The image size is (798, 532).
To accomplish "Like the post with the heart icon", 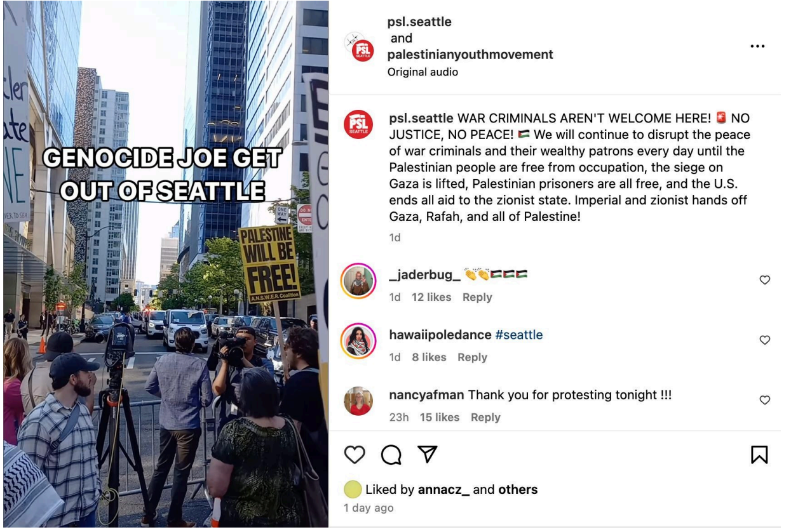I will (x=355, y=454).
